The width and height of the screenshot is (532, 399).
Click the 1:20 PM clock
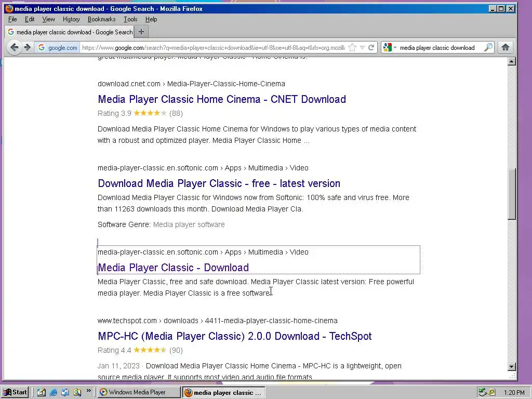[x=514, y=393]
